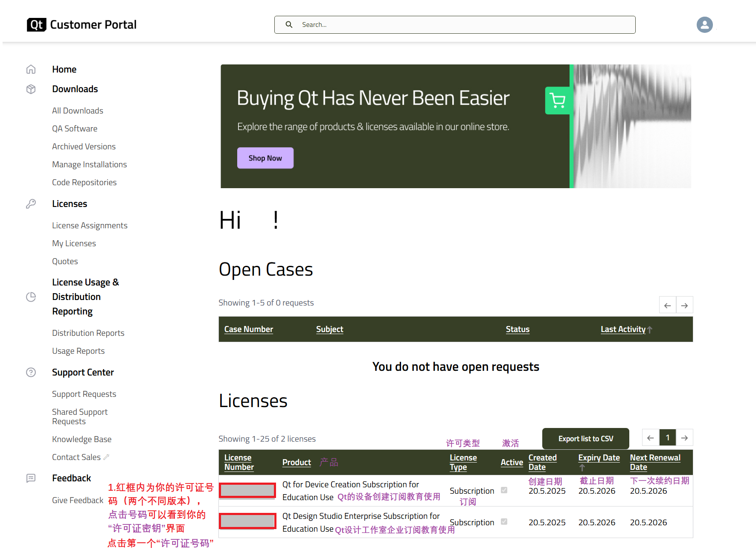
Task: Open the Downloads section
Action: point(75,89)
